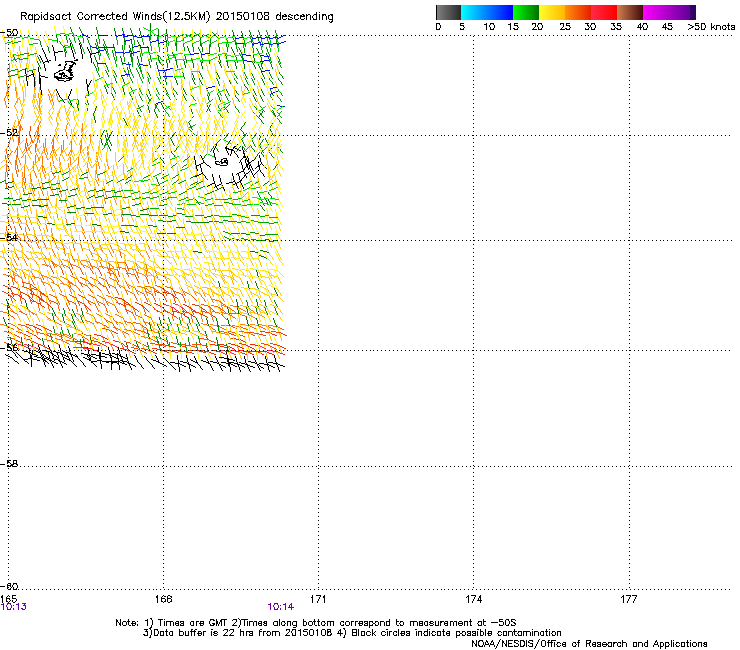740x650 pixels.
Task: Click the ">50 knots" legend label
Action: 711,27
